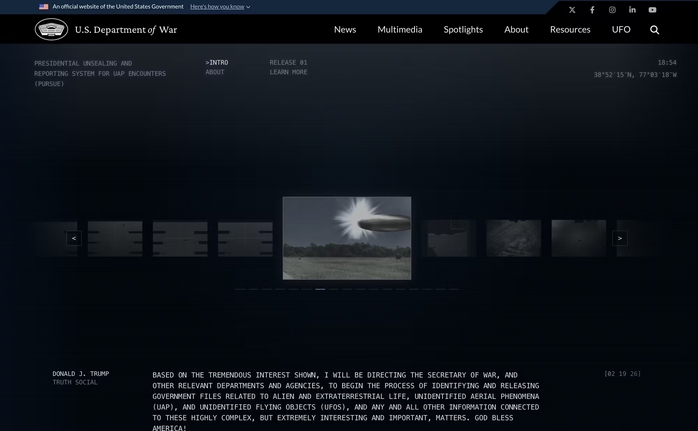
Task: Select thumbnail immediately right of UFO photo
Action: click(x=448, y=238)
